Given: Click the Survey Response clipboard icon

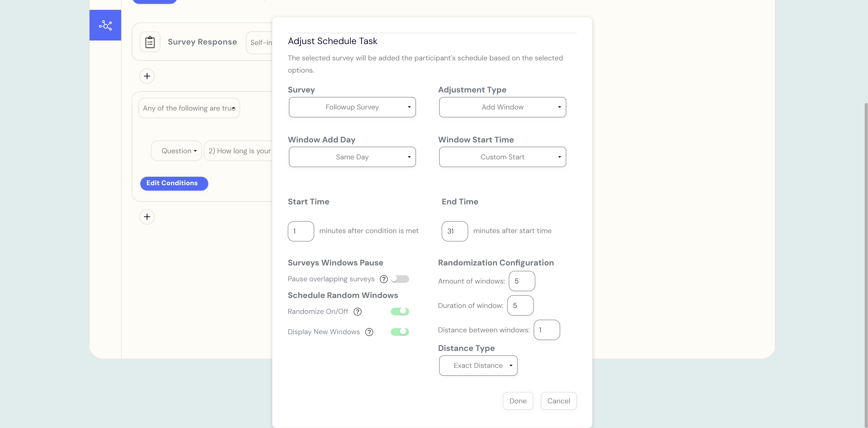Looking at the screenshot, I should 150,42.
